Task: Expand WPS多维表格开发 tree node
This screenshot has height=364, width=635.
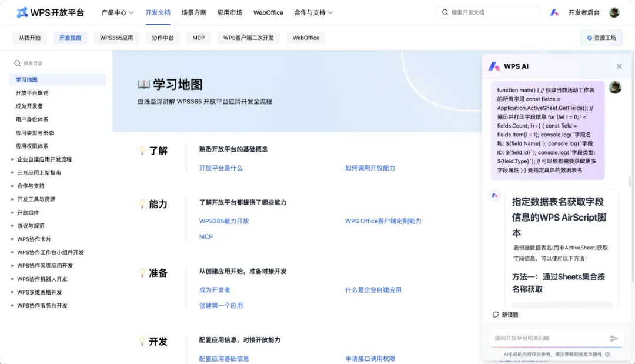Action: tap(12, 292)
